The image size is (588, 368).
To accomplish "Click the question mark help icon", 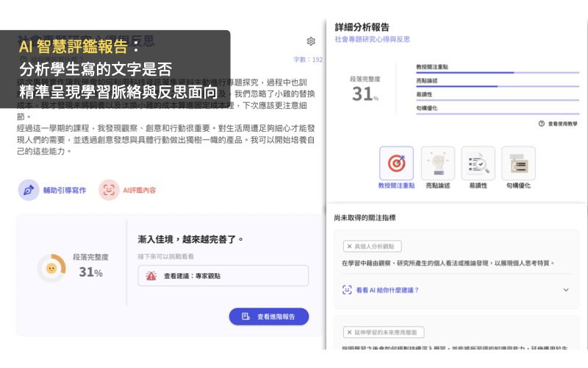I will click(542, 124).
